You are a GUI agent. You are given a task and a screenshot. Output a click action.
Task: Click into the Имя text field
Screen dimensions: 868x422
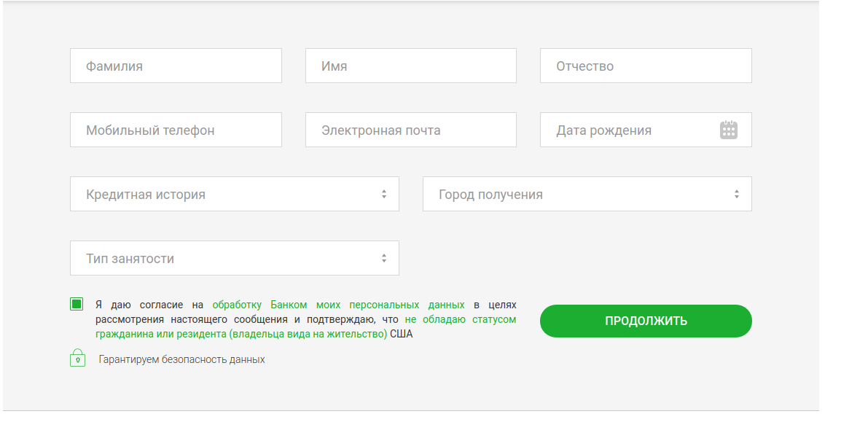(410, 66)
